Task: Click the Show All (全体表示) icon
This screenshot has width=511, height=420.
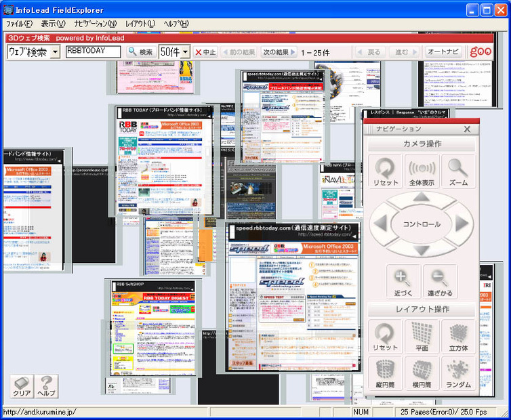Action: [422, 171]
